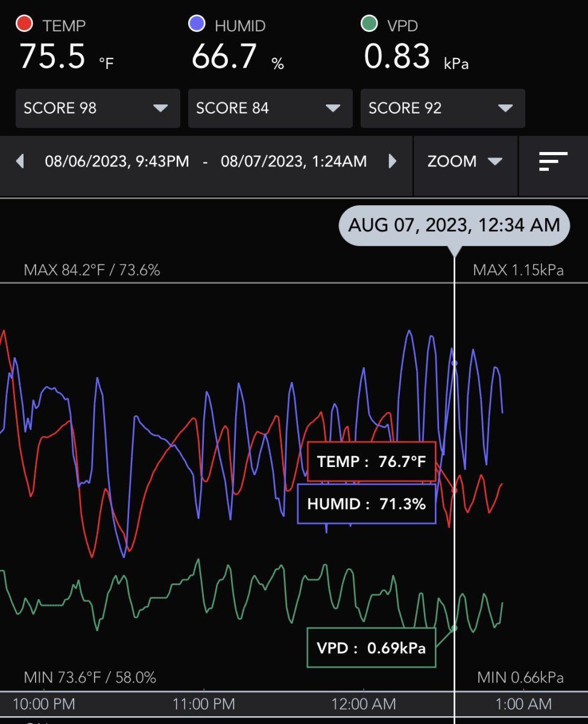Go to previous time range arrow
The height and width of the screenshot is (724, 588).
20,161
